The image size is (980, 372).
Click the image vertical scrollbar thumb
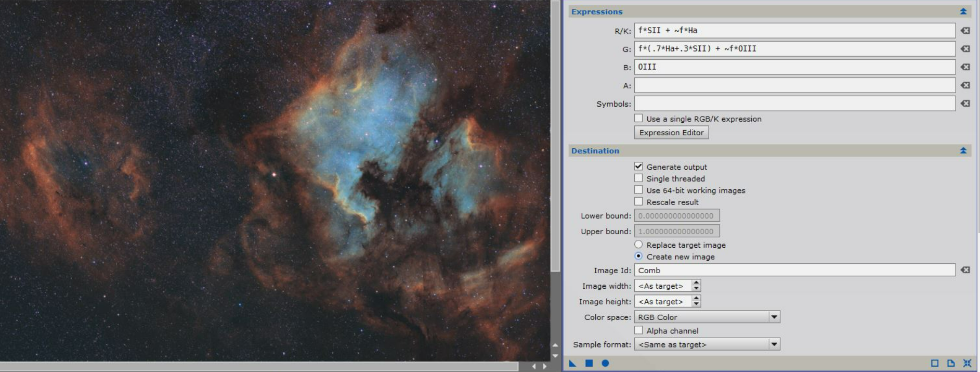coord(555,136)
